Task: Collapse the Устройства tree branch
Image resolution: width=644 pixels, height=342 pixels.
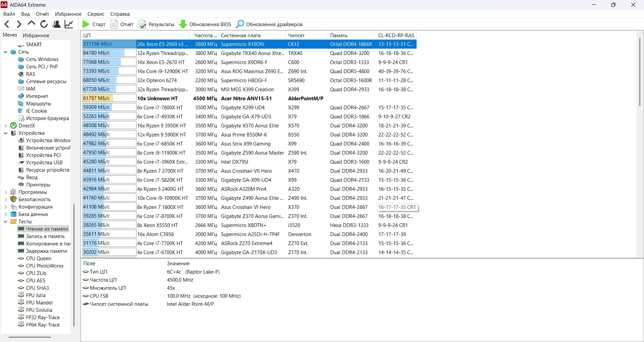Action: click(x=6, y=133)
